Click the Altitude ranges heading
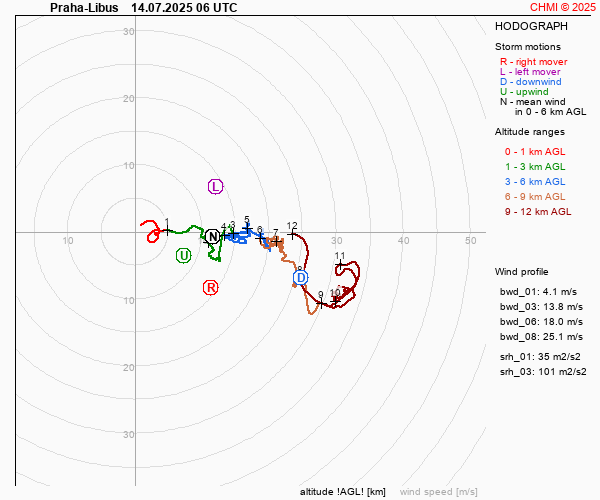 point(530,132)
